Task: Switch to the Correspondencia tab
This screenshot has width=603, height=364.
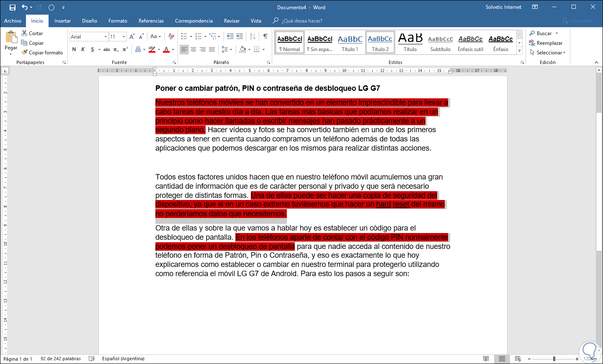Action: pyautogui.click(x=194, y=21)
